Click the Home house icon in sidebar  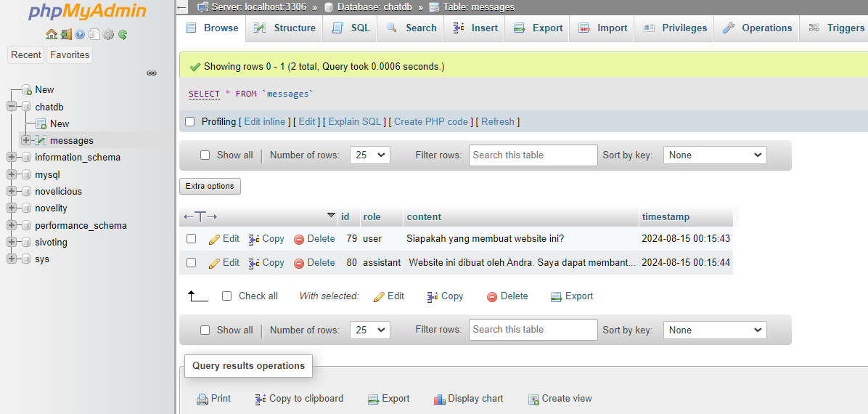point(52,34)
